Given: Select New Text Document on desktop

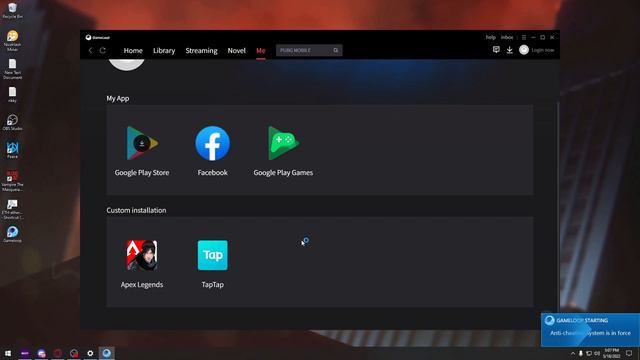Looking at the screenshot, I should (x=12, y=69).
